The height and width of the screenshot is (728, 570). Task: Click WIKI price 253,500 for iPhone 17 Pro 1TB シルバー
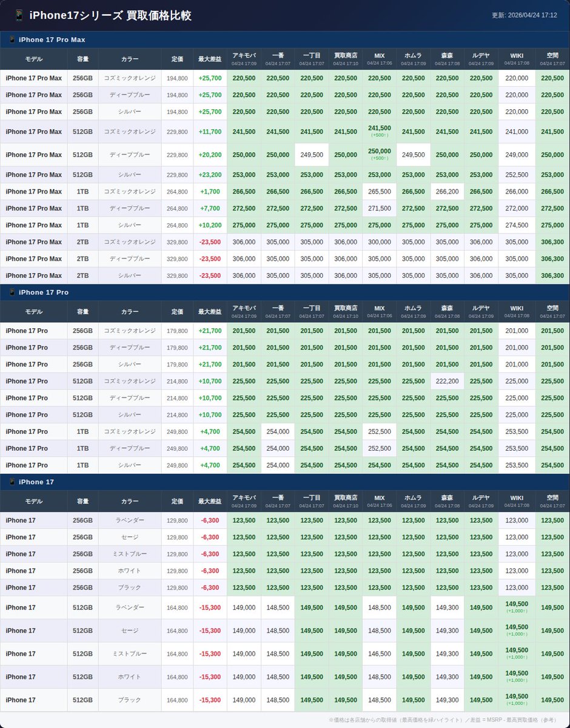coord(517,465)
